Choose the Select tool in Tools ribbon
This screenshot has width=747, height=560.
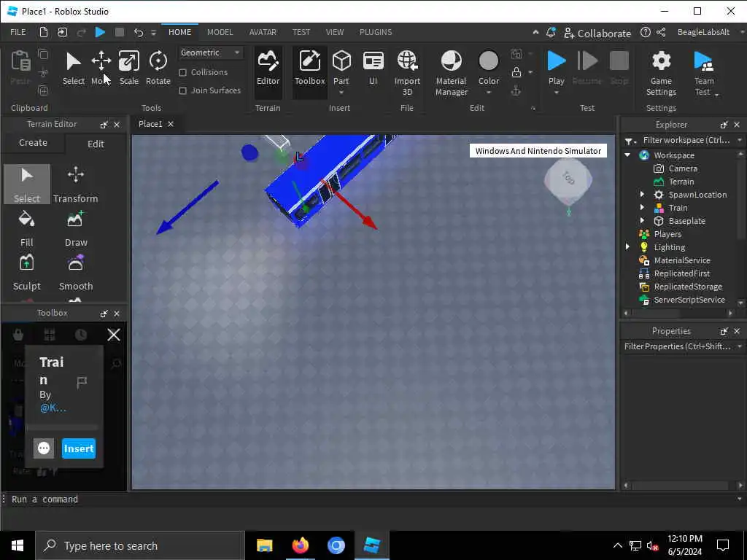tap(74, 68)
